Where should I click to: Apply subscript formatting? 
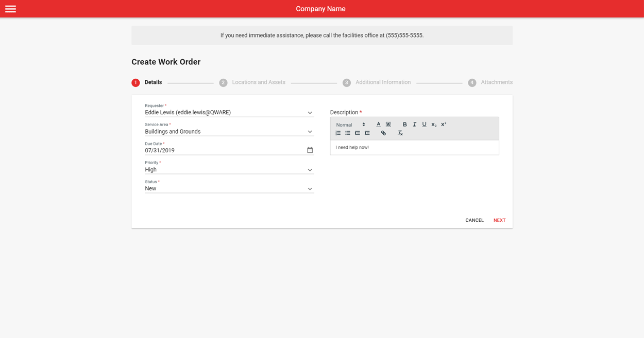coord(433,124)
